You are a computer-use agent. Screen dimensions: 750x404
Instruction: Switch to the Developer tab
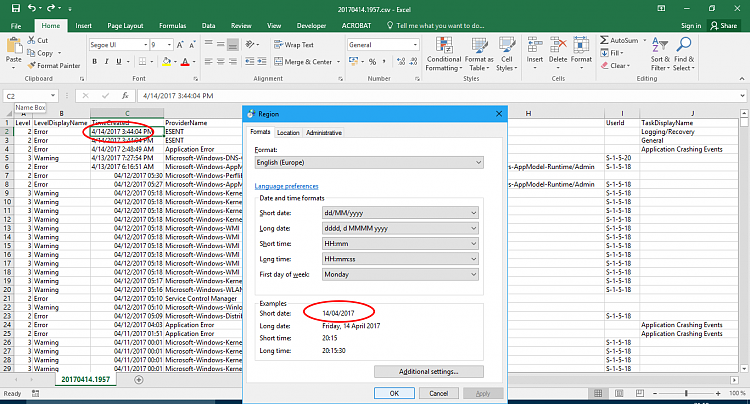tap(311, 26)
